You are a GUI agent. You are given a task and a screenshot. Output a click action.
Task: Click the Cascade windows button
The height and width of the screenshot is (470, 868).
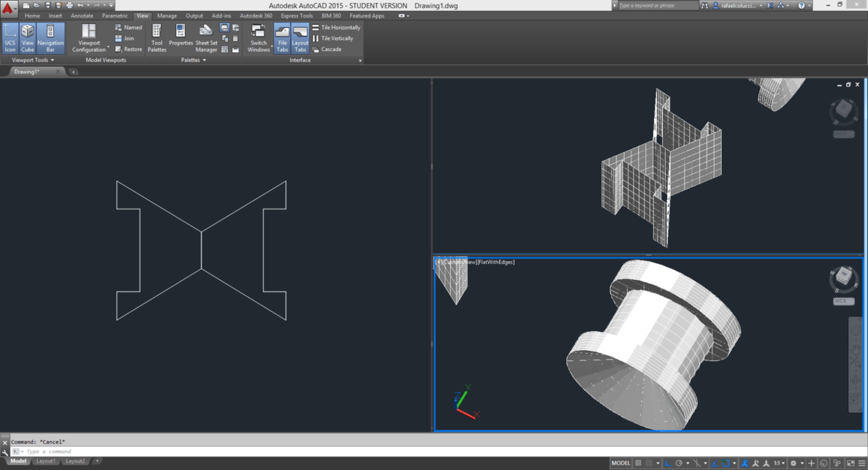click(x=327, y=49)
